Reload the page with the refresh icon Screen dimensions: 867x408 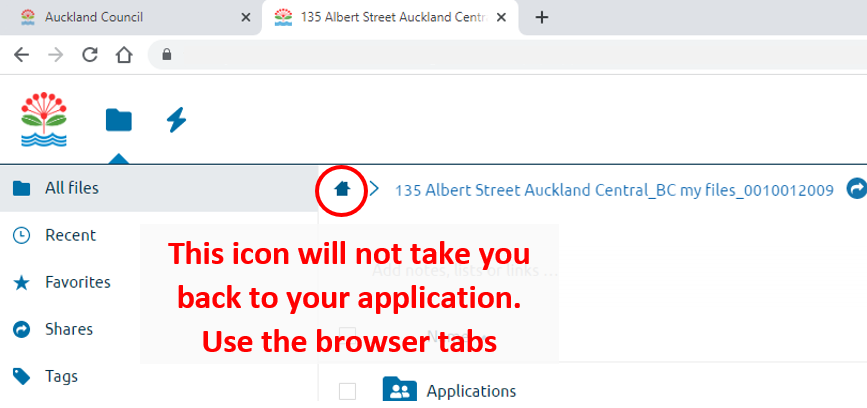pyautogui.click(x=90, y=55)
